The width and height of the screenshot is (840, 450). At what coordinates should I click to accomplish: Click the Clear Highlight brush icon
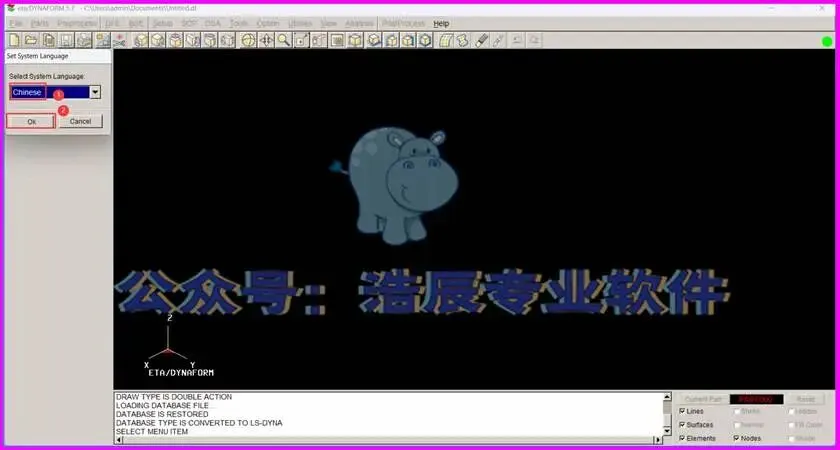click(482, 40)
